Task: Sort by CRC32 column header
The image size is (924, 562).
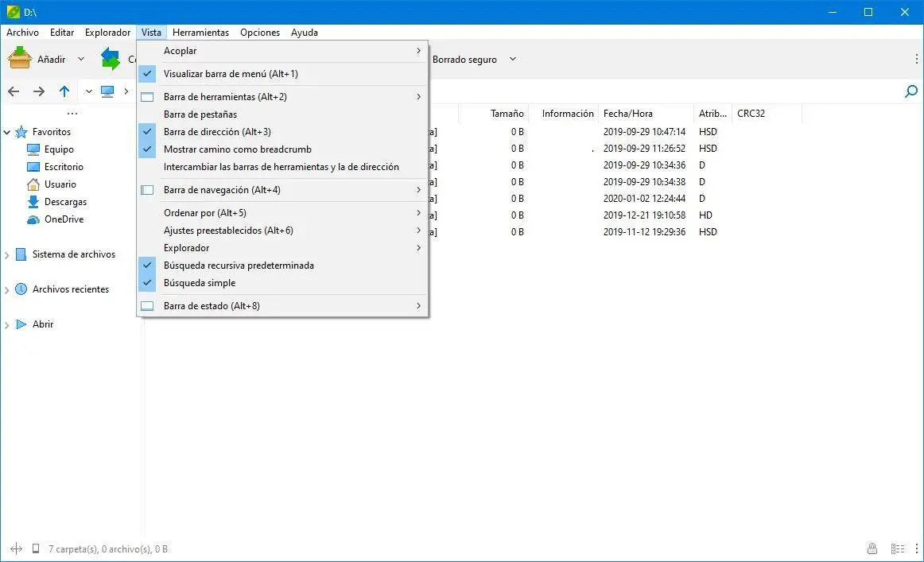Action: pos(767,114)
